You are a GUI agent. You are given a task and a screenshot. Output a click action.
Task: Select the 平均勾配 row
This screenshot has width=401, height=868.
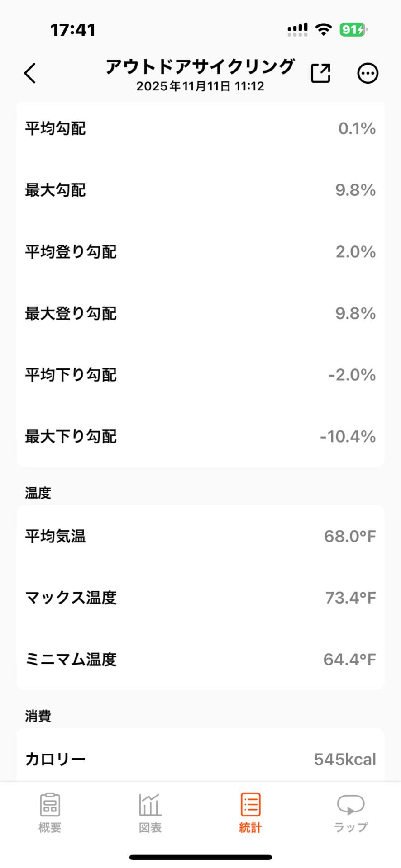click(200, 129)
